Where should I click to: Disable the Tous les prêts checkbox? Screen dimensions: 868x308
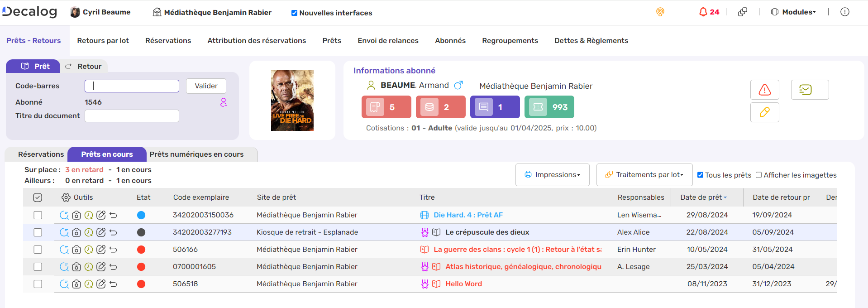700,175
